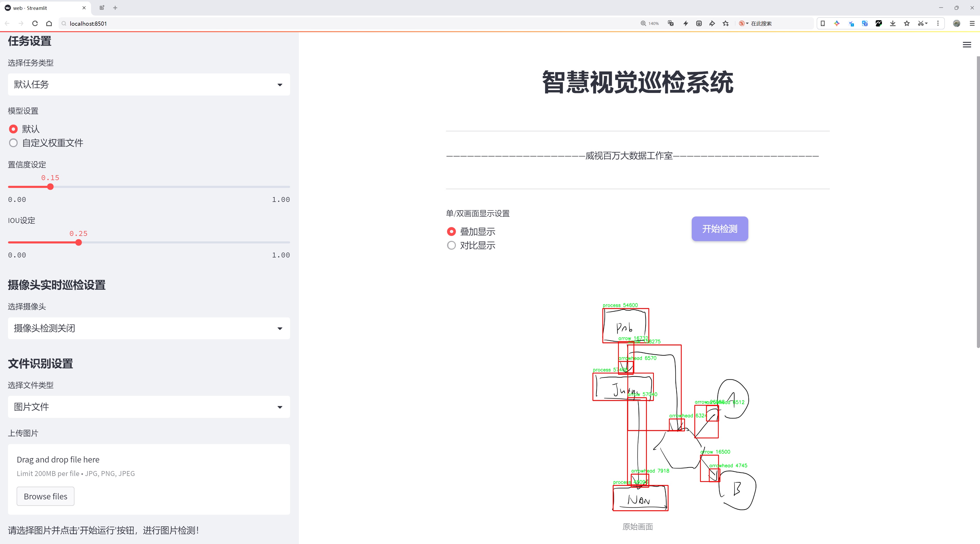Click the share arrow icon
Image resolution: width=980 pixels, height=544 pixels.
(712, 23)
